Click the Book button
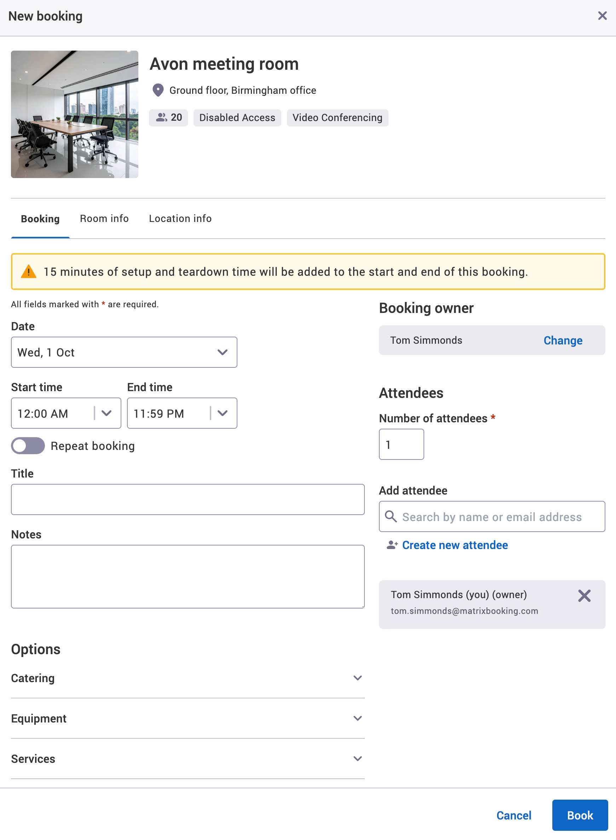This screenshot has width=616, height=840. click(580, 815)
